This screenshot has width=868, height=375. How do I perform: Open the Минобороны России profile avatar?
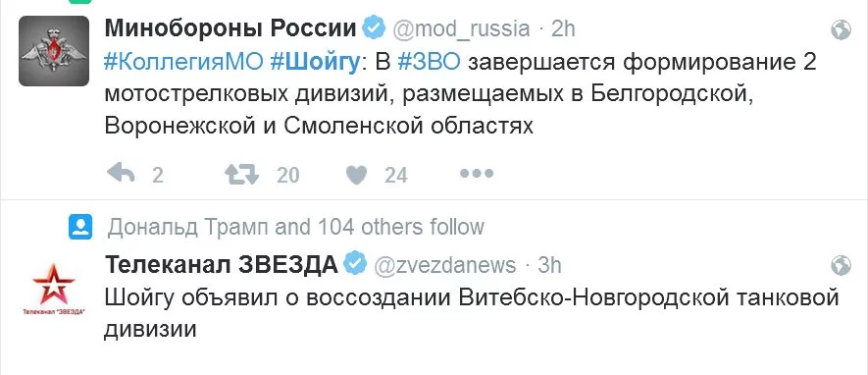click(x=54, y=50)
